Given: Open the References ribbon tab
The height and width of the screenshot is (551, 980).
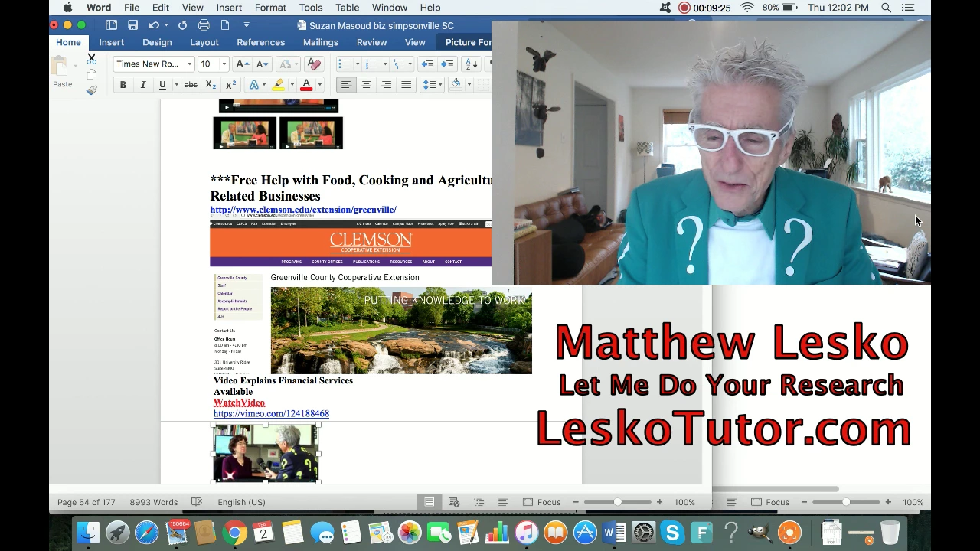Looking at the screenshot, I should tap(260, 42).
